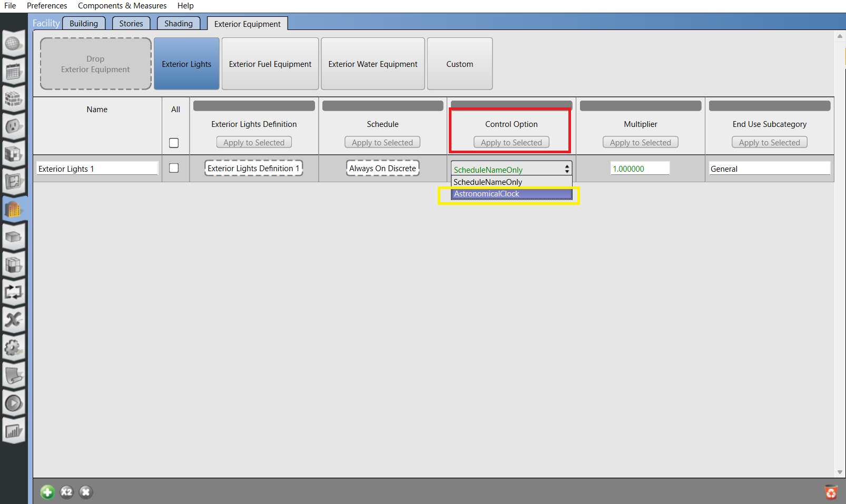Image resolution: width=846 pixels, height=504 pixels.
Task: Select the Exterior Water Equipment button
Action: coord(373,64)
